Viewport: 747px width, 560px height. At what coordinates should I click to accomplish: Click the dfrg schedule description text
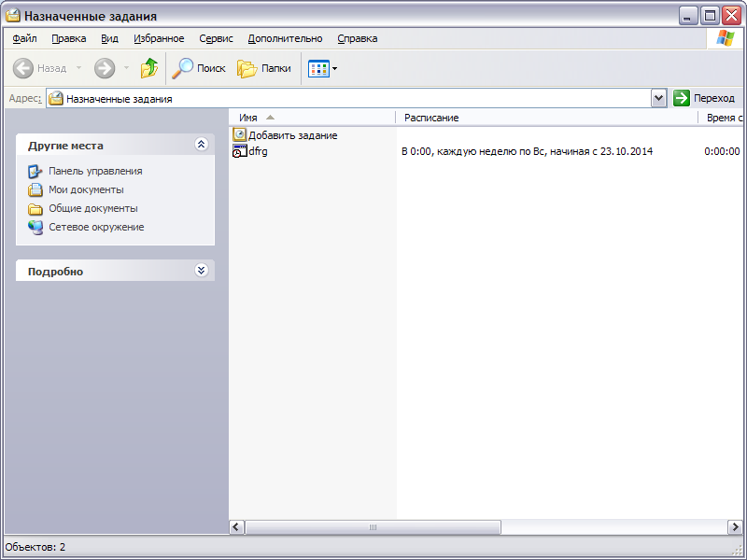click(x=527, y=151)
